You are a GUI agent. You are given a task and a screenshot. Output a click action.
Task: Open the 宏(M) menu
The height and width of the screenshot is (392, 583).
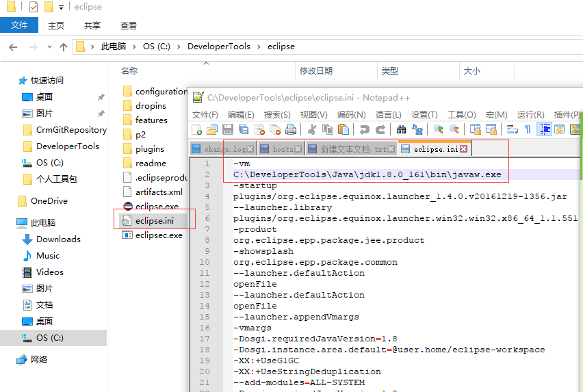point(496,115)
